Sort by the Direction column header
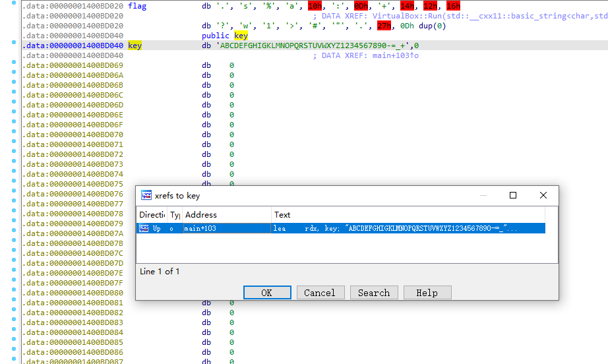 tap(152, 215)
